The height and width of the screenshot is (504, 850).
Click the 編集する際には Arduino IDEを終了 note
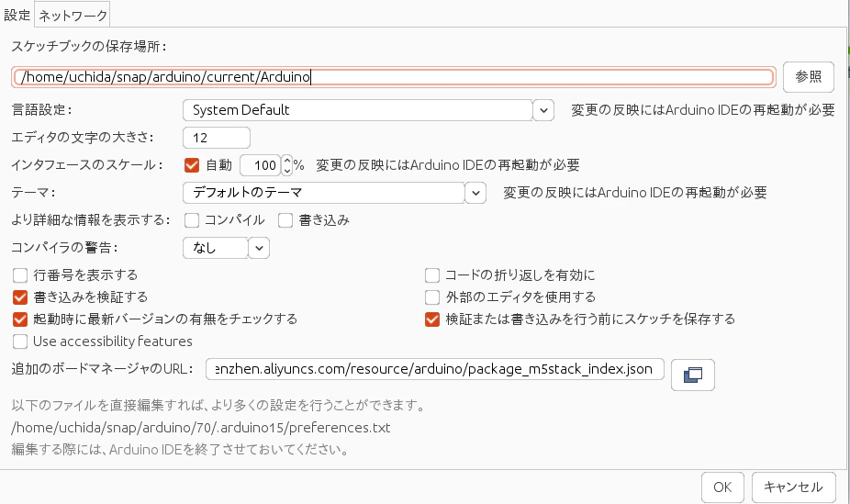tap(180, 450)
